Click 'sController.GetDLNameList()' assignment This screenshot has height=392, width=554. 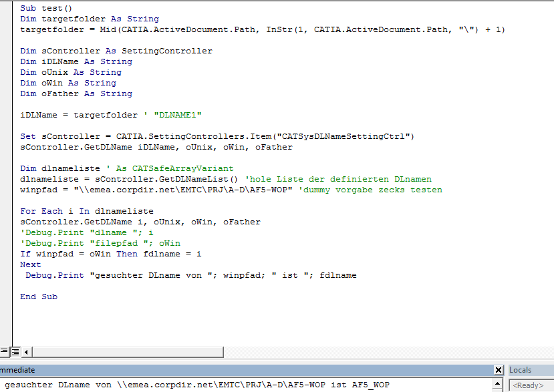(x=129, y=179)
